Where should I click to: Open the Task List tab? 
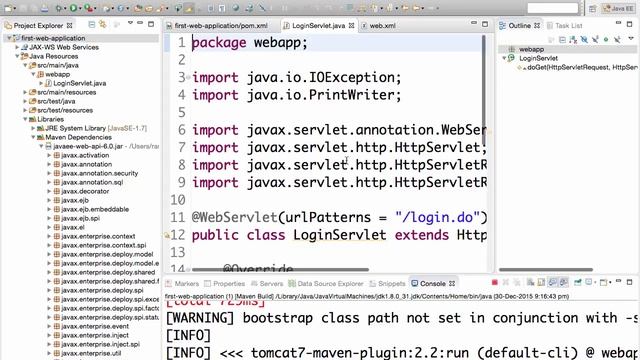564,26
